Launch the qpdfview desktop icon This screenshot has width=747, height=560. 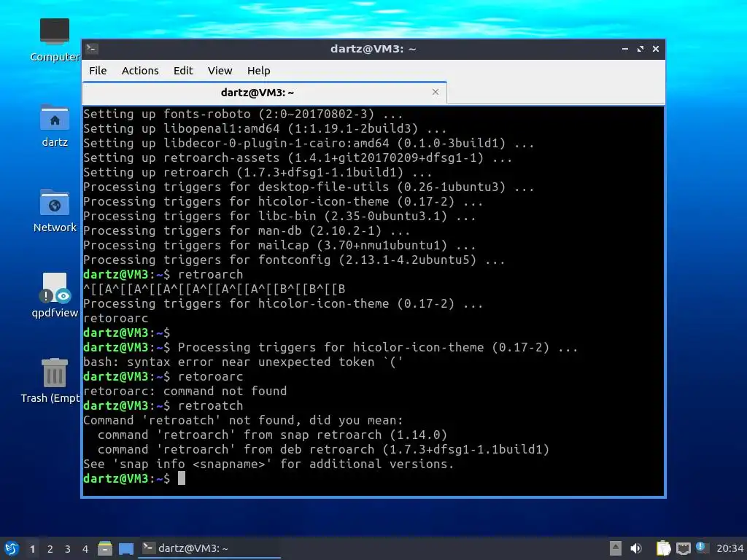[x=54, y=295]
